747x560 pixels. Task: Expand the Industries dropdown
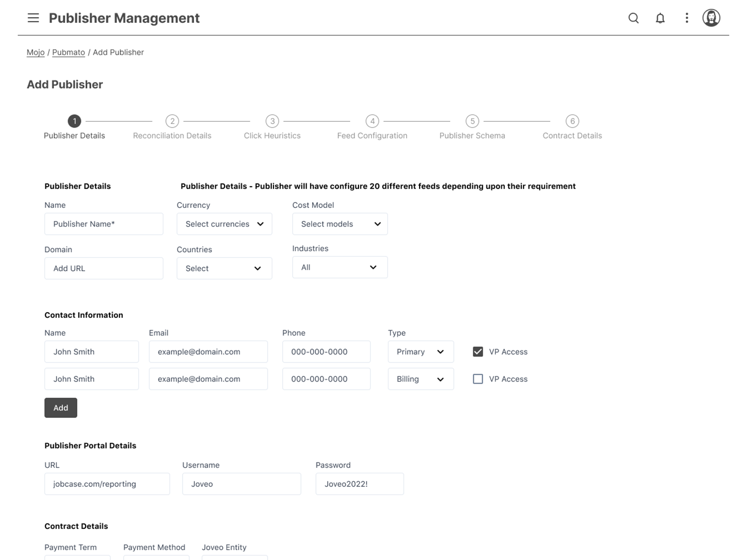click(340, 268)
